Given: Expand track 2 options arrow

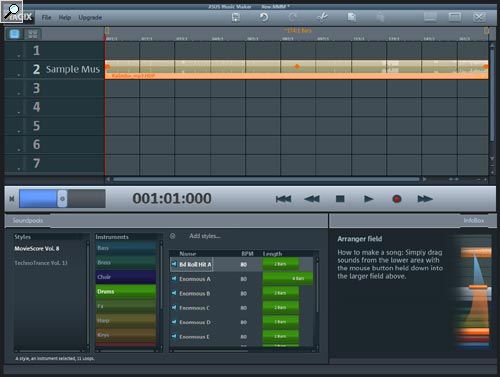Looking at the screenshot, I should pos(19,75).
